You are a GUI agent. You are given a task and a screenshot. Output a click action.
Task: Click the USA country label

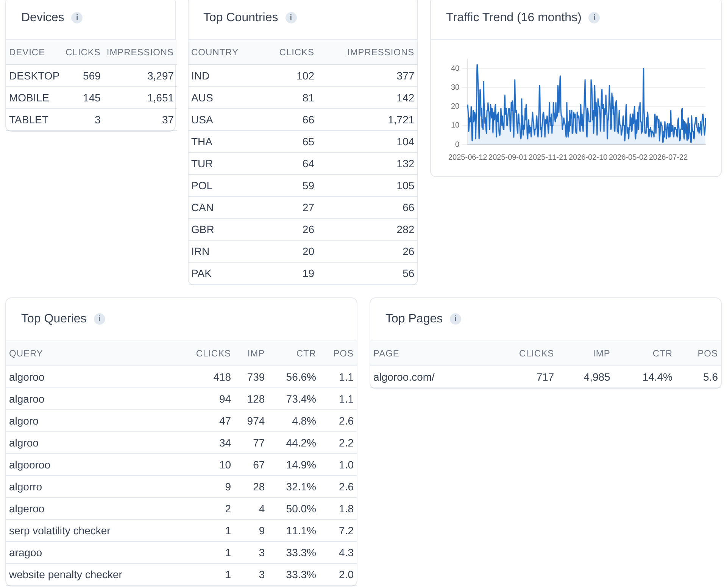[x=202, y=120]
